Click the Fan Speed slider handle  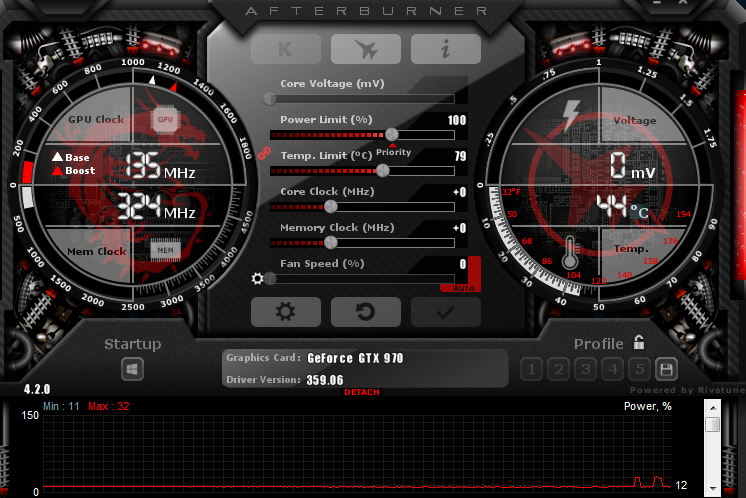coord(270,279)
